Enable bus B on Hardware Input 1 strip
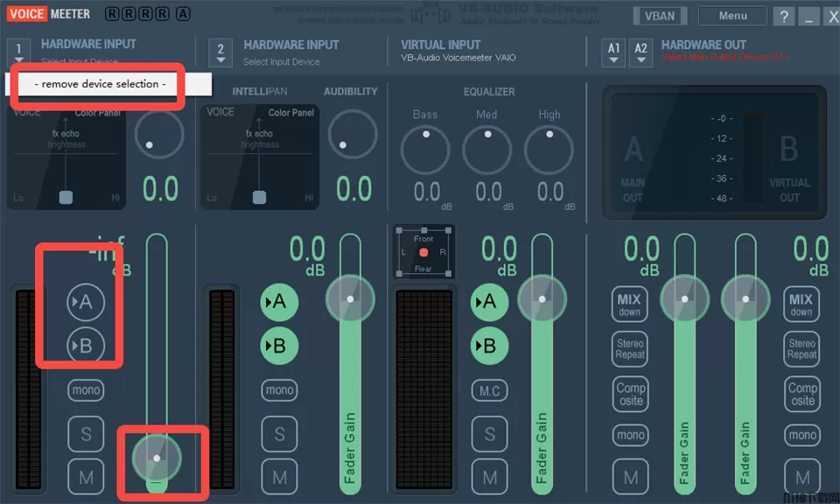This screenshot has width=840, height=504. (86, 346)
